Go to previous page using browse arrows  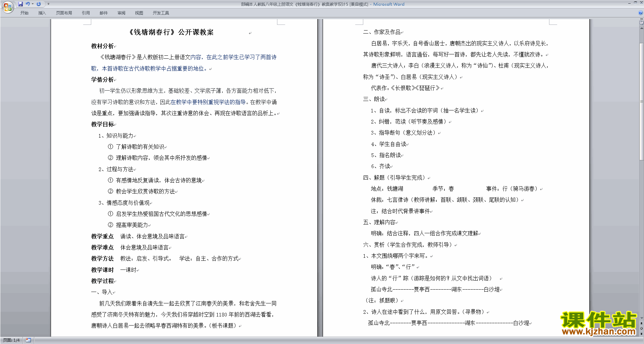642,323
